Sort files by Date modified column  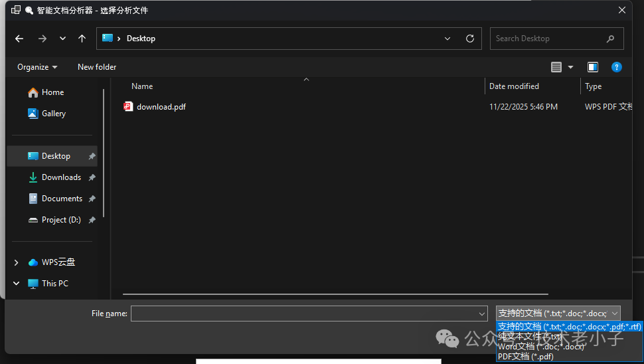tap(514, 86)
